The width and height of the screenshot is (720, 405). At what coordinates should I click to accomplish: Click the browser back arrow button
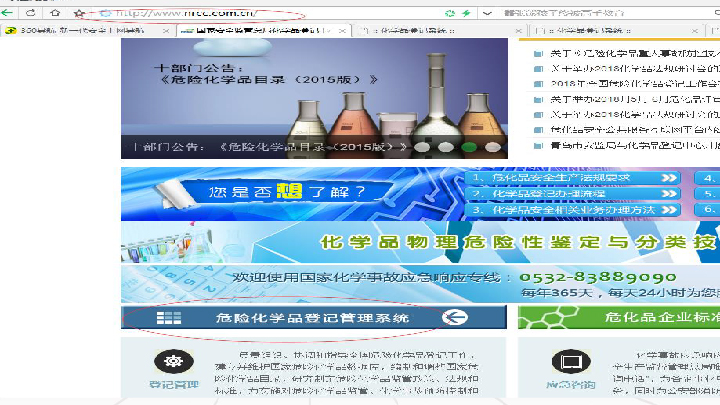coord(9,13)
